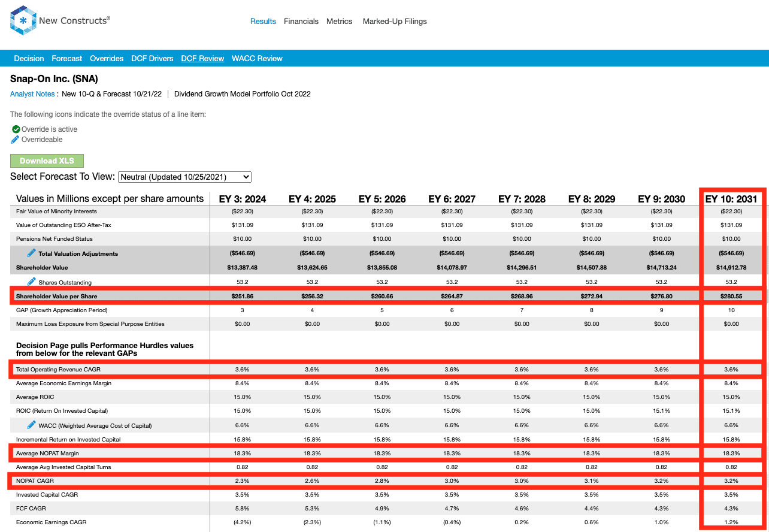Viewport: 769px width, 532px height.
Task: Click the 5.8% FCF CAGR cell
Action: (243, 509)
